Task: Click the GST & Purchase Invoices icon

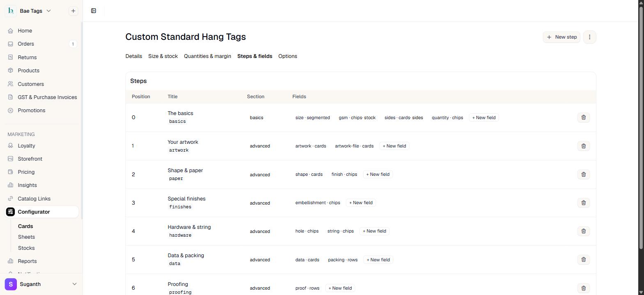Action: [11, 97]
